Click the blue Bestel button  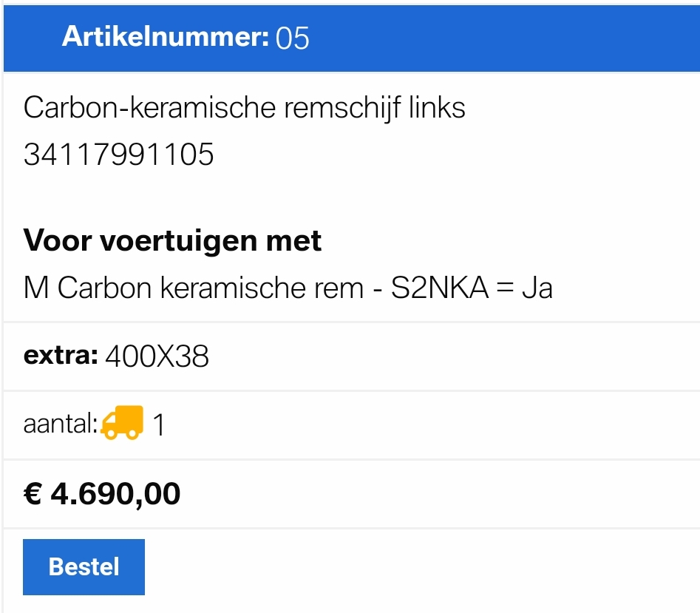(x=84, y=567)
